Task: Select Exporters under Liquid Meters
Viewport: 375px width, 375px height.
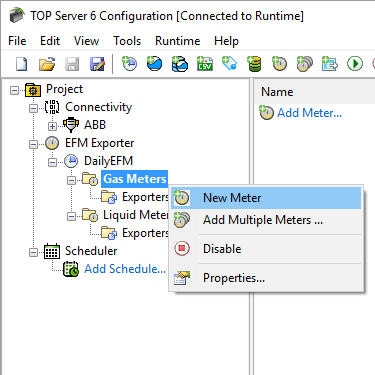Action: pyautogui.click(x=146, y=233)
